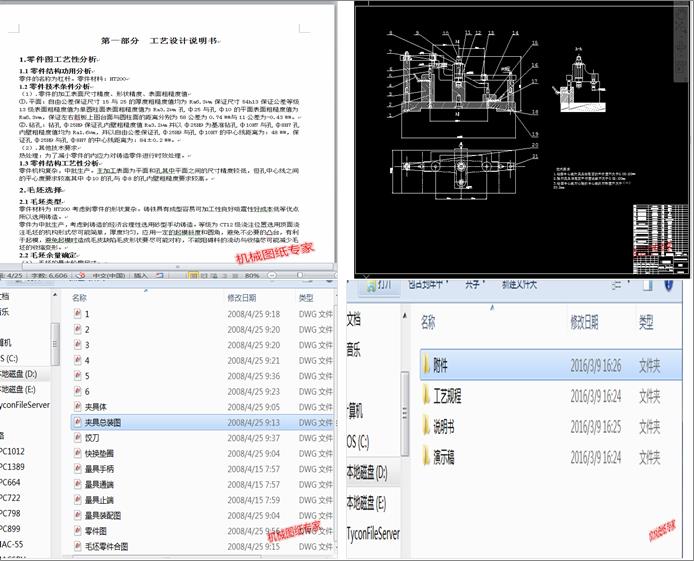Viewport: 694px width, 561px height.
Task: Switch Word to Full Screen Reading view
Action: (x=204, y=275)
